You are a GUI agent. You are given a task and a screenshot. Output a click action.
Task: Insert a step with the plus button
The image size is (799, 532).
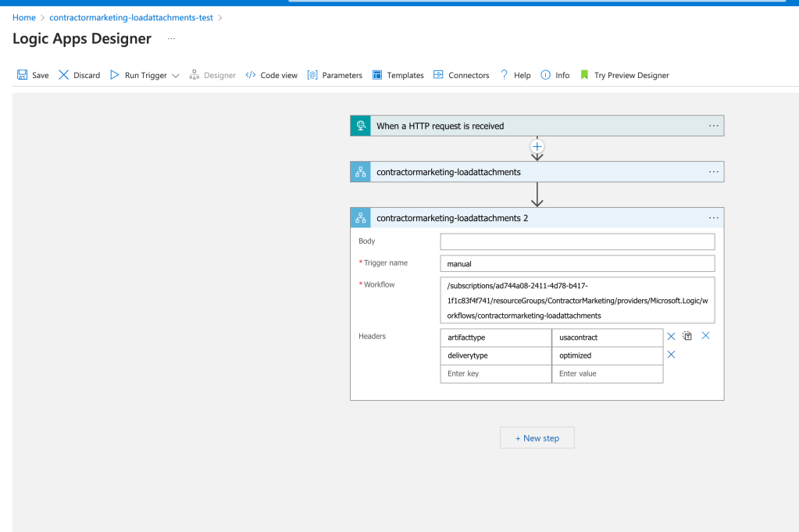(537, 147)
